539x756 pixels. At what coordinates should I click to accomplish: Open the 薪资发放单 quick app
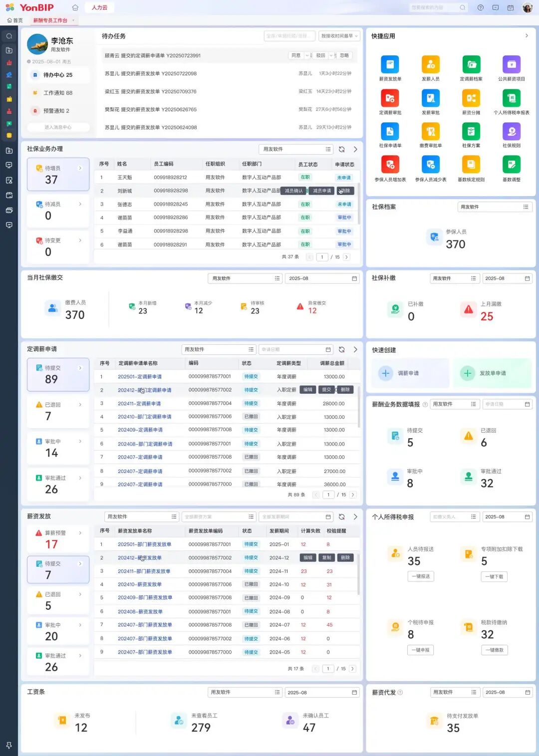click(x=390, y=65)
